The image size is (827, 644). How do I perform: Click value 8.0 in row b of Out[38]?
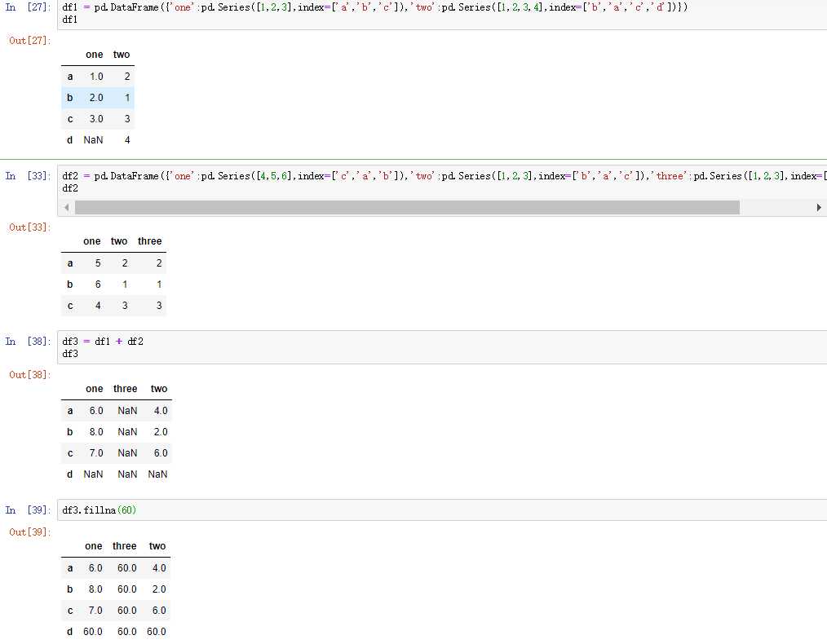(x=96, y=432)
